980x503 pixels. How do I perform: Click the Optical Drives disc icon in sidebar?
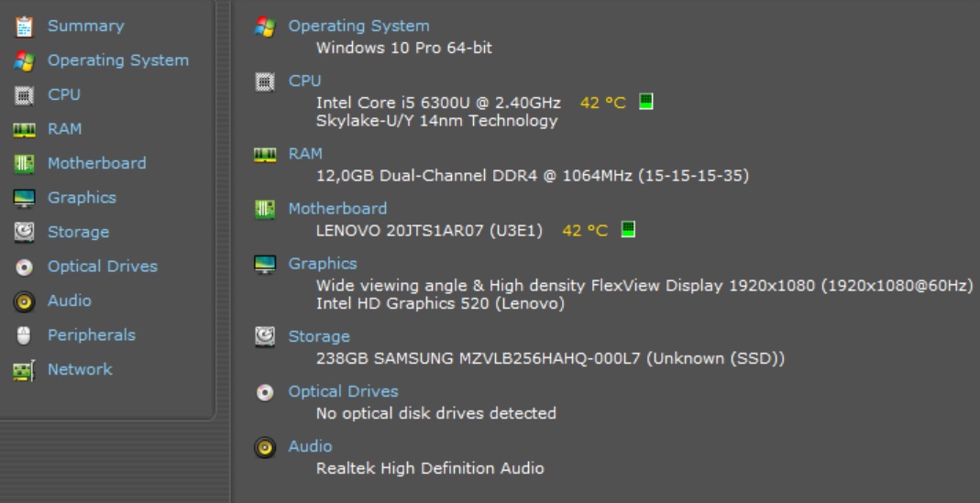(x=25, y=268)
